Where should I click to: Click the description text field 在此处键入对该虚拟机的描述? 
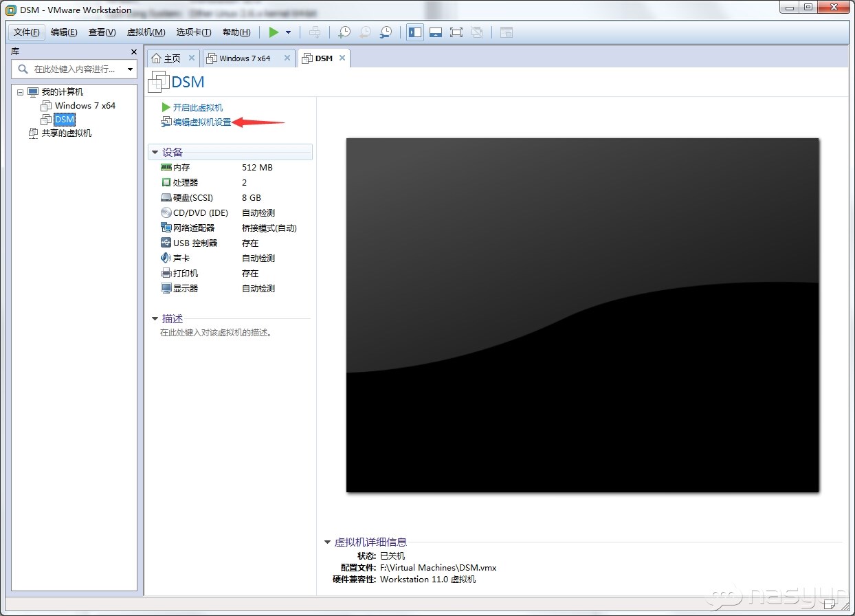[217, 333]
